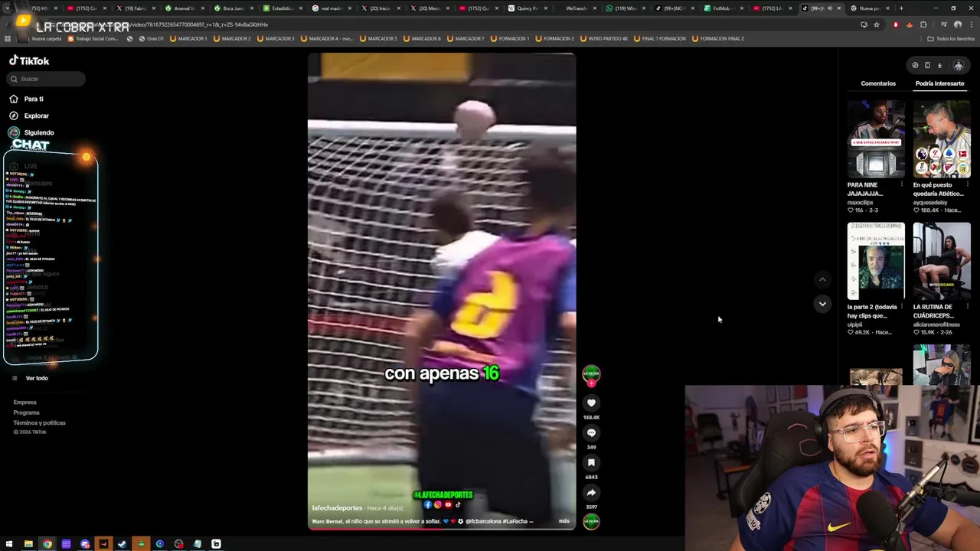Open three-dot menu on En qué puesto video
The height and width of the screenshot is (551, 980).
(x=968, y=184)
